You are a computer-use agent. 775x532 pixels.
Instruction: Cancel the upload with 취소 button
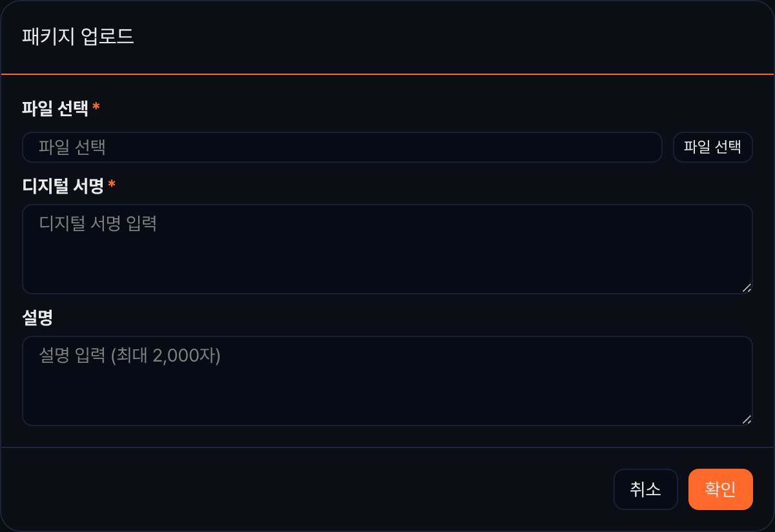coord(645,489)
